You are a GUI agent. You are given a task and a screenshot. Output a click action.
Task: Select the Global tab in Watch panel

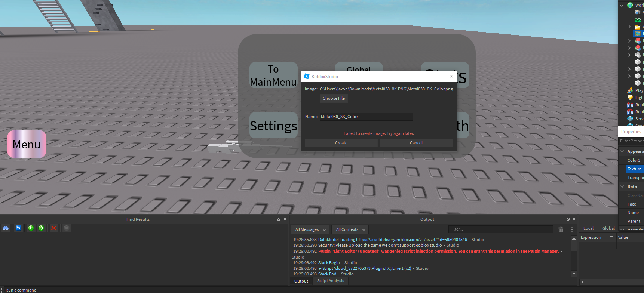(608, 228)
